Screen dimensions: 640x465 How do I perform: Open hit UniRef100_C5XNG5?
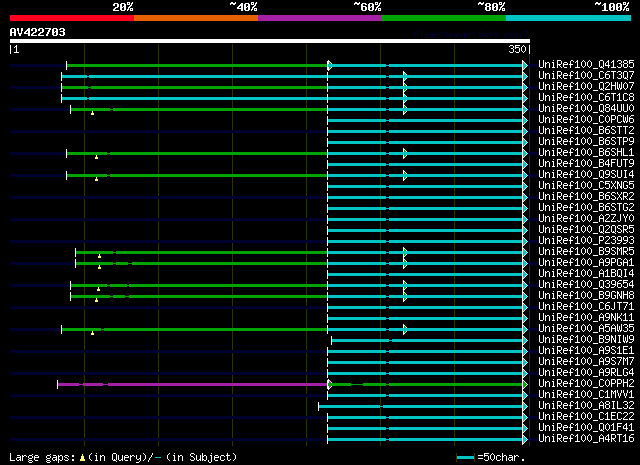point(586,186)
